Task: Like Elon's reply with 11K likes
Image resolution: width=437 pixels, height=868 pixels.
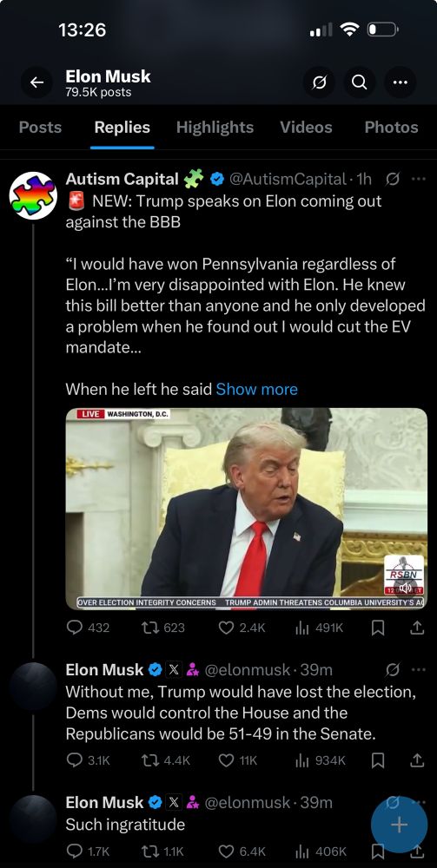Action: [x=237, y=760]
